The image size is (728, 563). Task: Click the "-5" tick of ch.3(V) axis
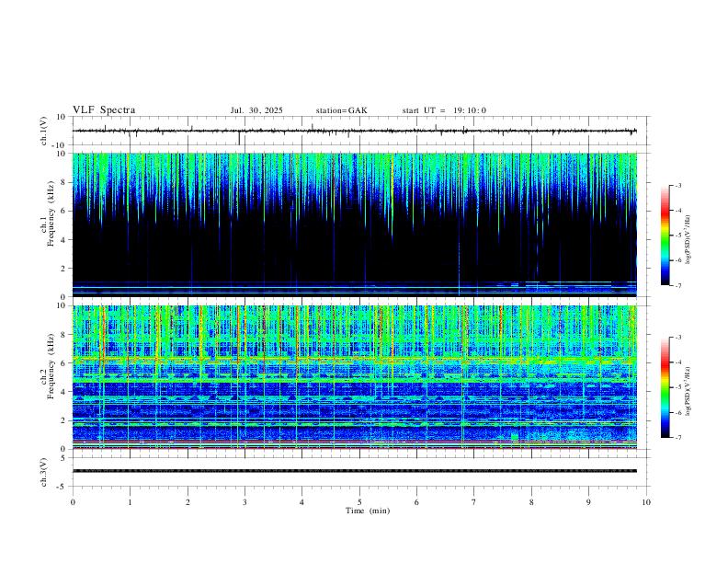pos(63,487)
